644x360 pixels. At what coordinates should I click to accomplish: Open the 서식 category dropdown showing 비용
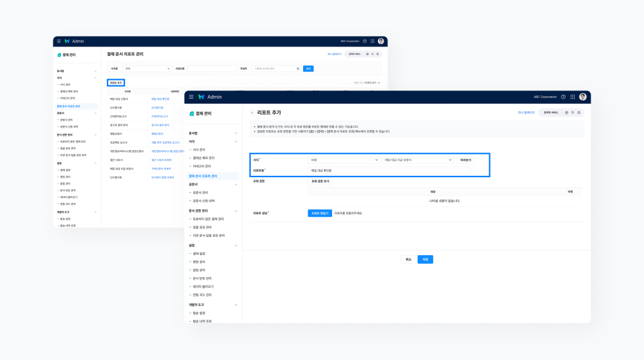[x=343, y=160]
